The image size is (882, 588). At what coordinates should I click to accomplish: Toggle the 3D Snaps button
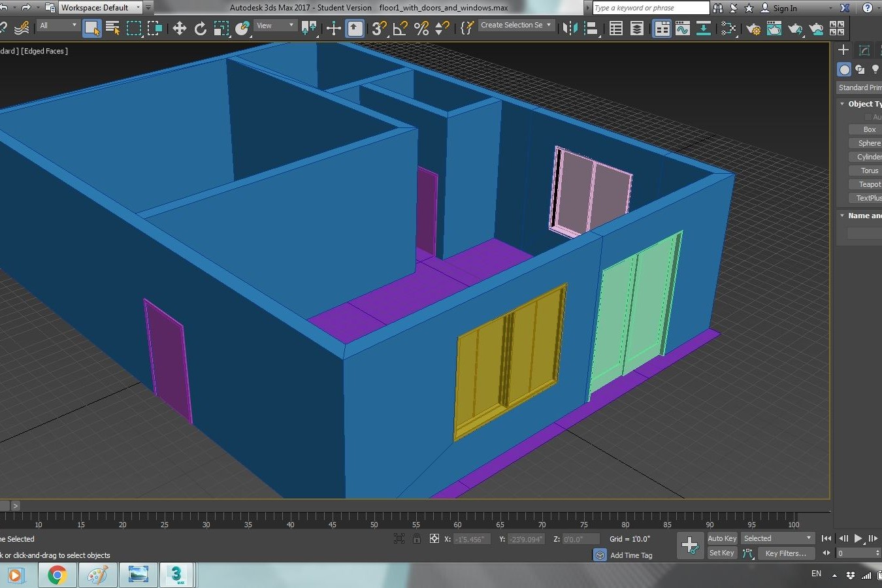[378, 28]
